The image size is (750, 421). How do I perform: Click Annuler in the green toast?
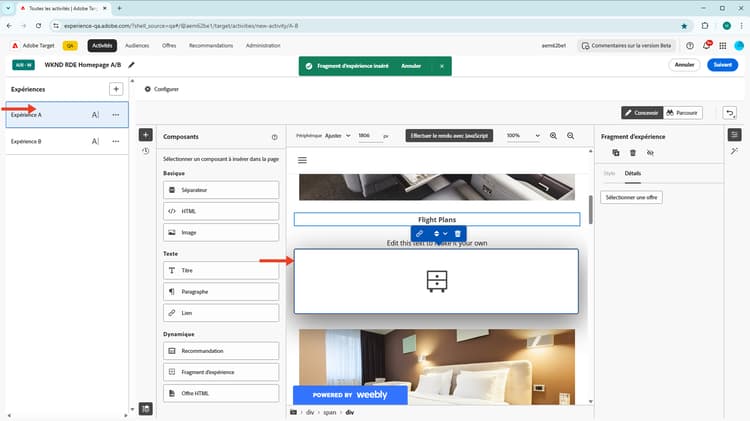411,66
